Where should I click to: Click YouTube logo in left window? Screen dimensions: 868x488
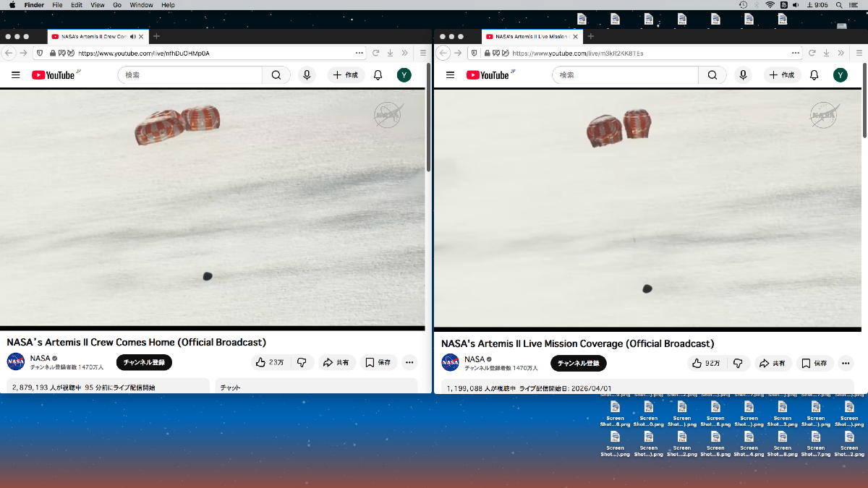tap(53, 75)
